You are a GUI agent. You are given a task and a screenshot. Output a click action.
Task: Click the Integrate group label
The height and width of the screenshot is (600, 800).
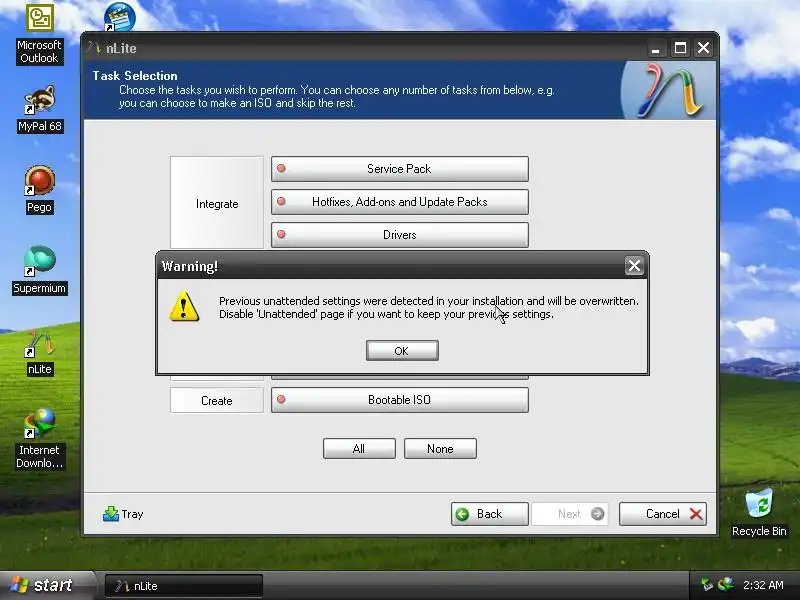(x=217, y=203)
